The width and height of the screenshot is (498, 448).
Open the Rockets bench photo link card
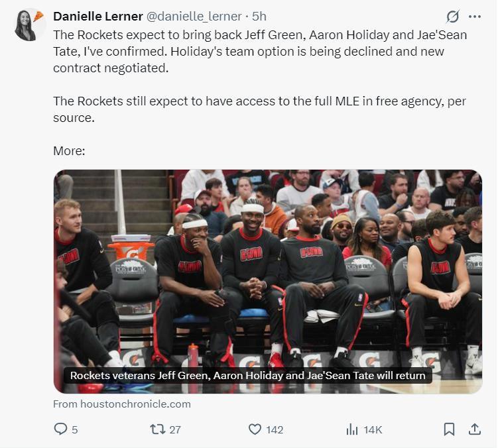[268, 281]
